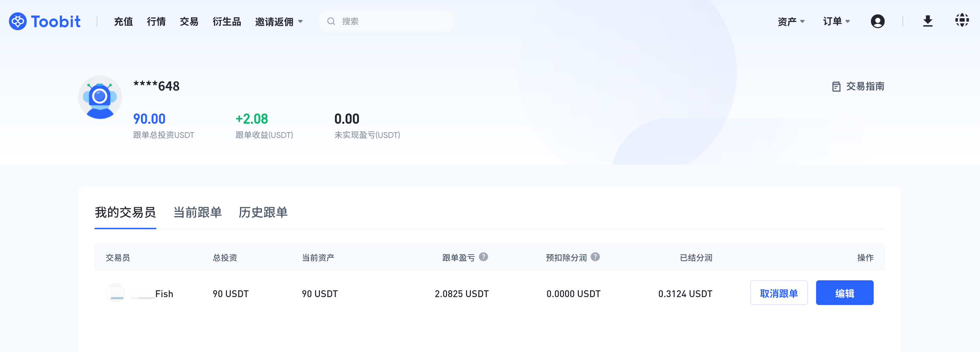Open the 充值 deposit menu item
The image size is (980, 352).
pyautogui.click(x=123, y=22)
